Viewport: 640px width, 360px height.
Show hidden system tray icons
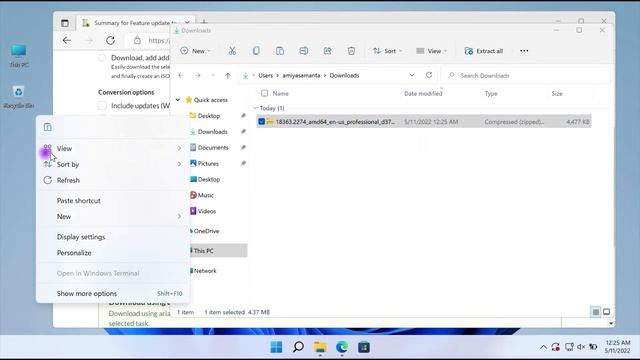point(543,347)
